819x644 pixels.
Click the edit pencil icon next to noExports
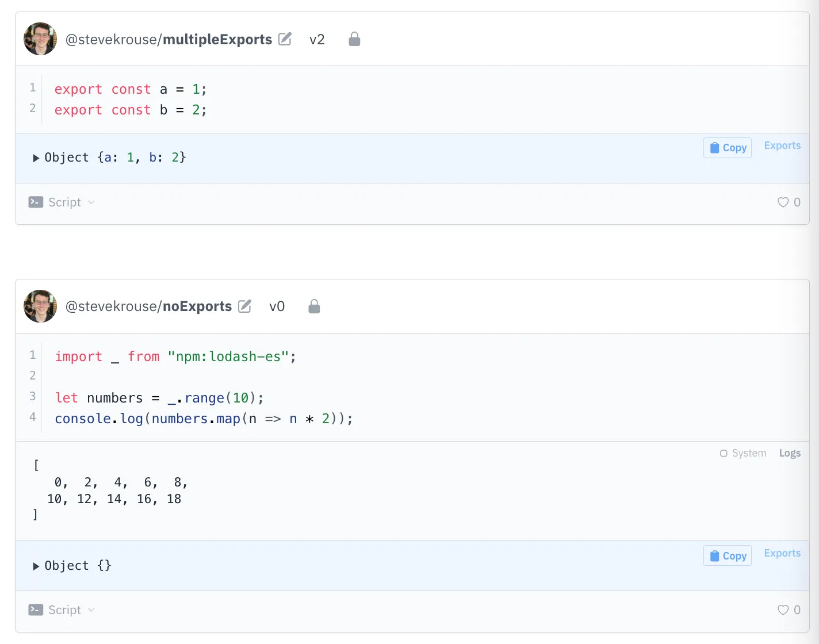point(244,306)
